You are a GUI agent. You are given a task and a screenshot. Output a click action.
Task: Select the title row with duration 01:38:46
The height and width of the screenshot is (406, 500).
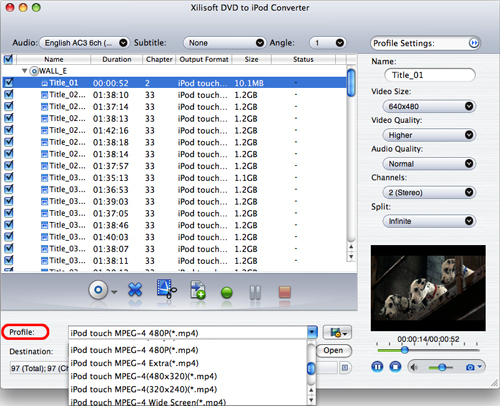174,225
